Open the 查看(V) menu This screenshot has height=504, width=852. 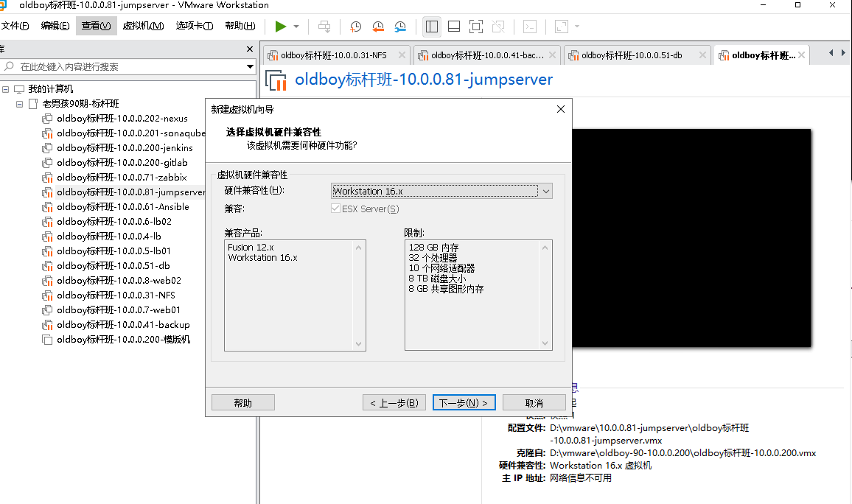(x=96, y=26)
